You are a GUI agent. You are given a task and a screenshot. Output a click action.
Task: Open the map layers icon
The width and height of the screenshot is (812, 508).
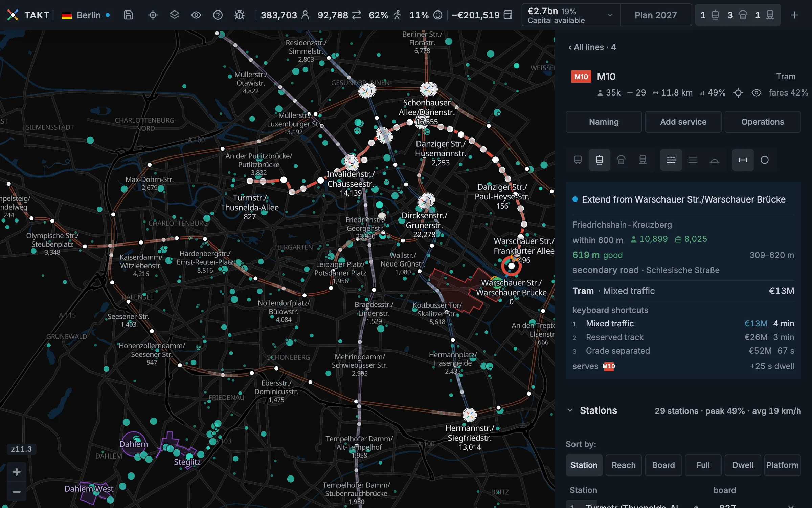click(175, 15)
